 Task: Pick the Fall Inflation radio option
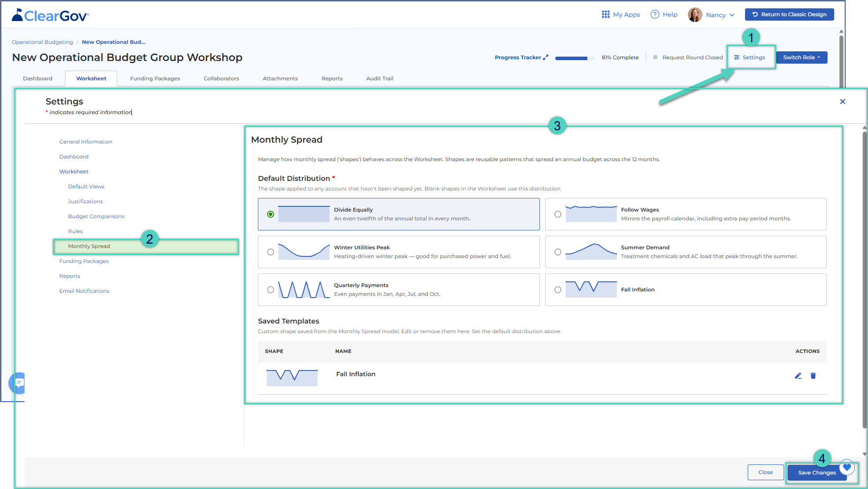[558, 290]
